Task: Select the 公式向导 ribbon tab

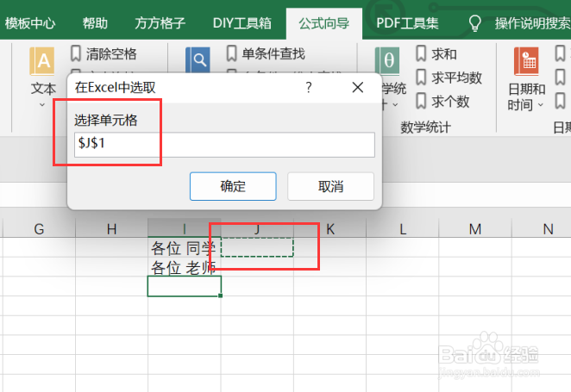Action: coord(324,23)
